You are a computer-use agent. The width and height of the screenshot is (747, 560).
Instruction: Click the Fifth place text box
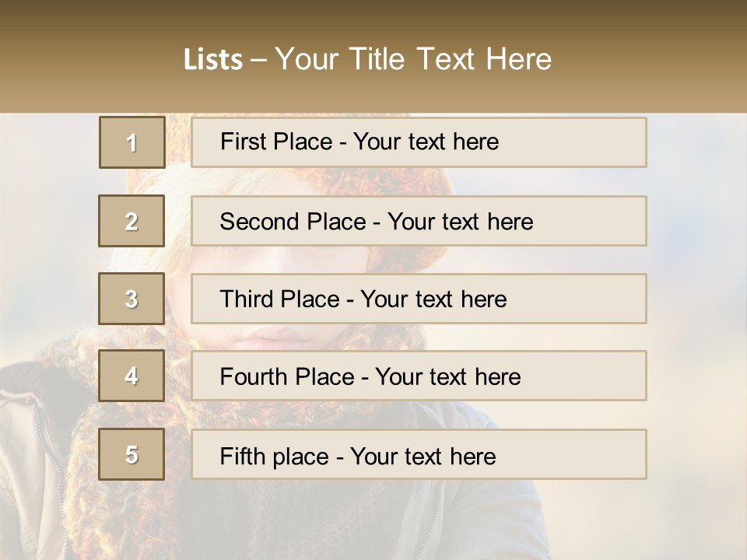click(x=419, y=454)
